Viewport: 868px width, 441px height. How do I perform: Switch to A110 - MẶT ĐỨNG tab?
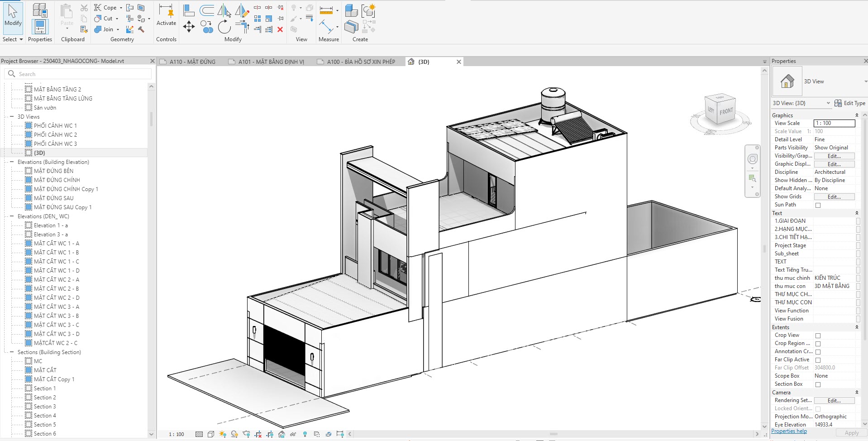pos(192,62)
